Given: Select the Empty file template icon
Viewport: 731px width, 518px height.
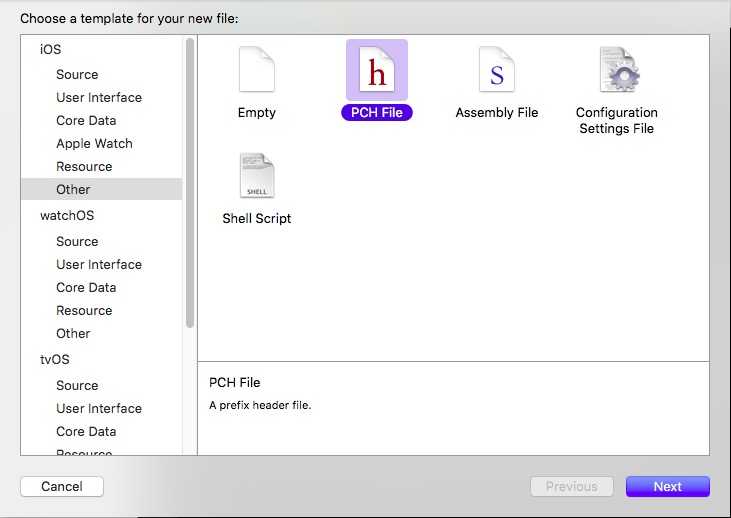Looking at the screenshot, I should click(x=257, y=72).
